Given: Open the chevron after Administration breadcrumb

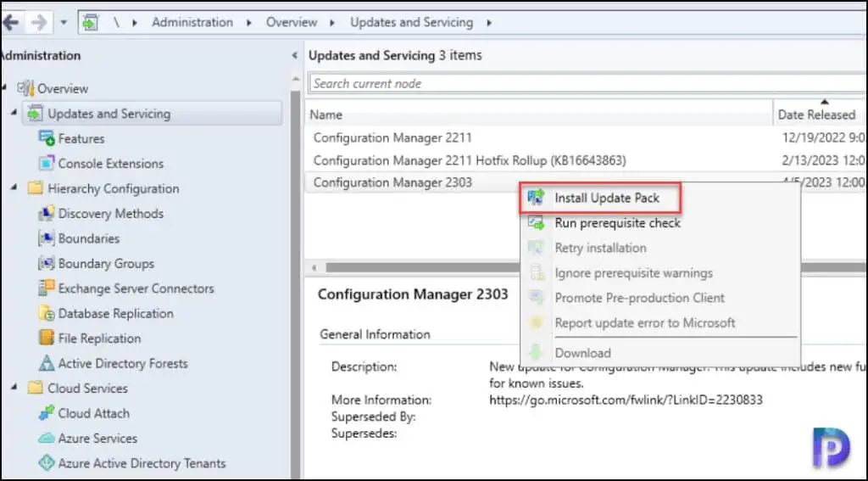Looking at the screenshot, I should click(x=248, y=23).
